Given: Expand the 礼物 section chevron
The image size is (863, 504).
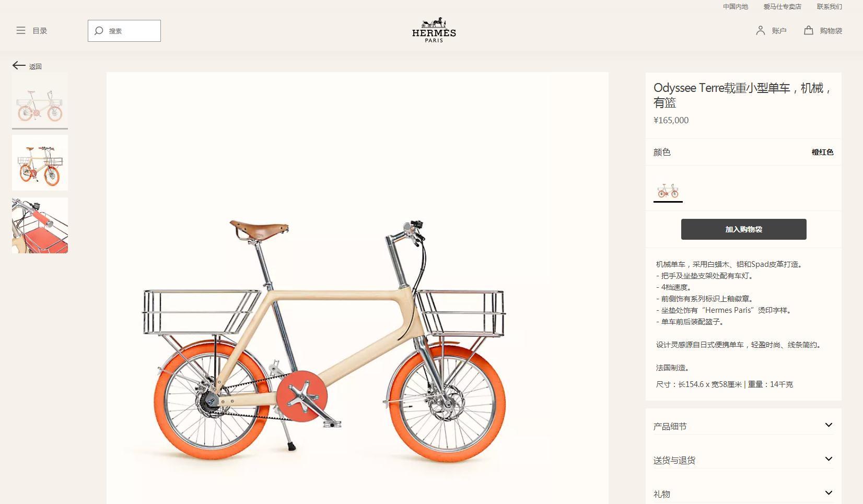Looking at the screenshot, I should pos(829,493).
